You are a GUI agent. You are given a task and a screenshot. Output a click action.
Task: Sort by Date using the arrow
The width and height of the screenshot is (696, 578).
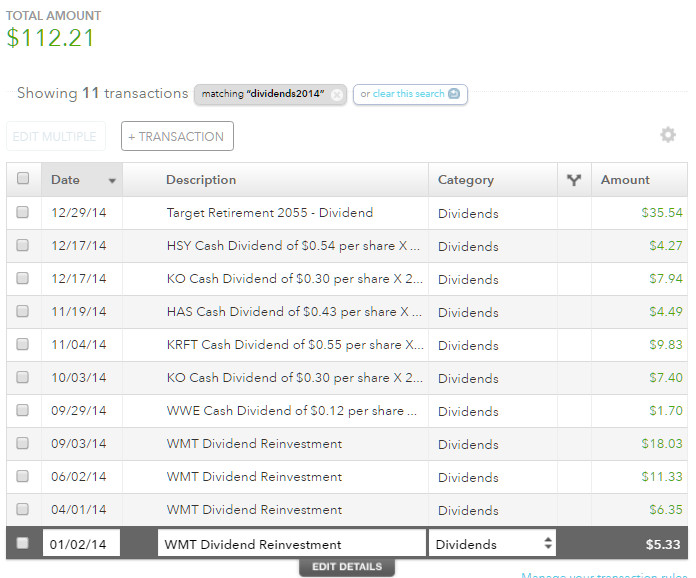click(x=112, y=181)
